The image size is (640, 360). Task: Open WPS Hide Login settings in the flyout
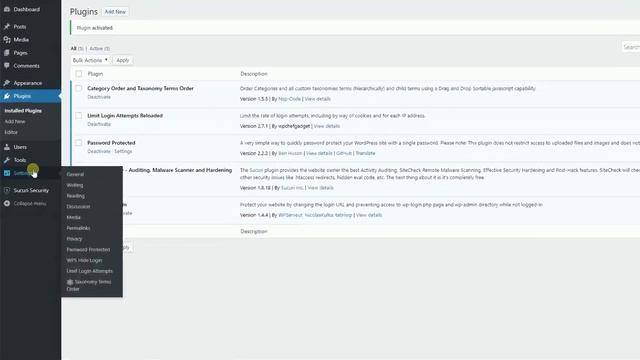84,260
